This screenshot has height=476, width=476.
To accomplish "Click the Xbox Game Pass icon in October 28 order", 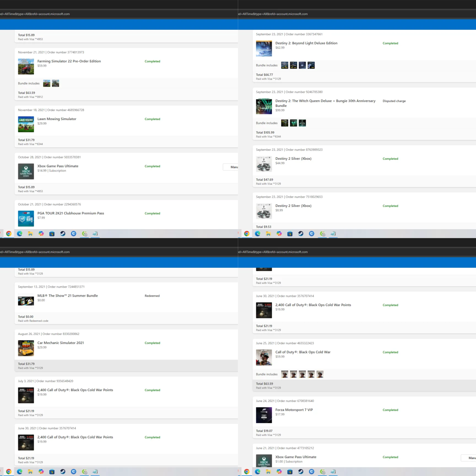I will (26, 171).
